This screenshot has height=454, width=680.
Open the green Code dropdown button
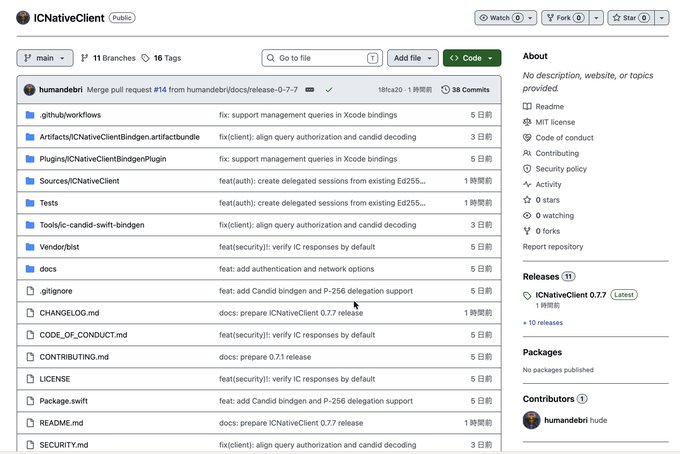point(472,58)
